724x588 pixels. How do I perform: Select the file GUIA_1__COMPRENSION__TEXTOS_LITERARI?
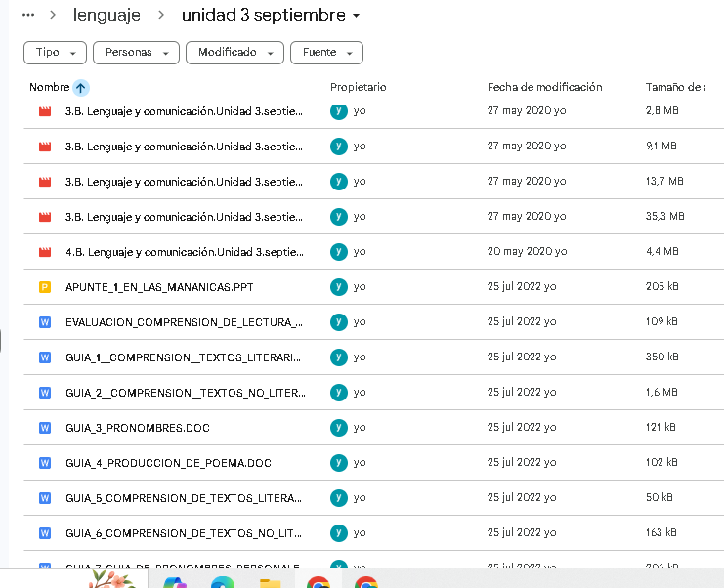[x=183, y=357]
